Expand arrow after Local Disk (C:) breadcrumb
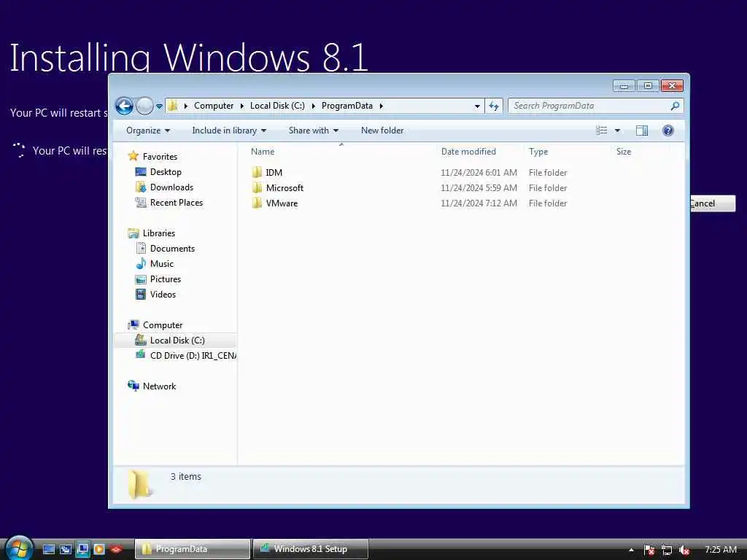 (314, 106)
